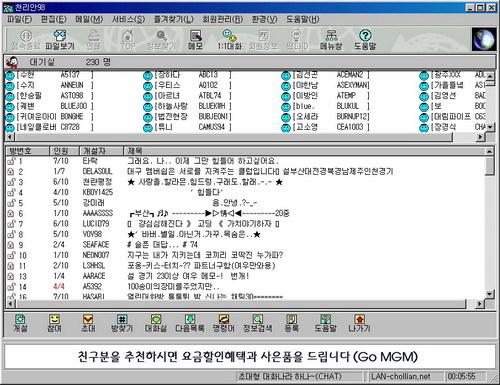Click the 파일보기 toolbar icon
The image size is (500, 385).
(x=60, y=40)
